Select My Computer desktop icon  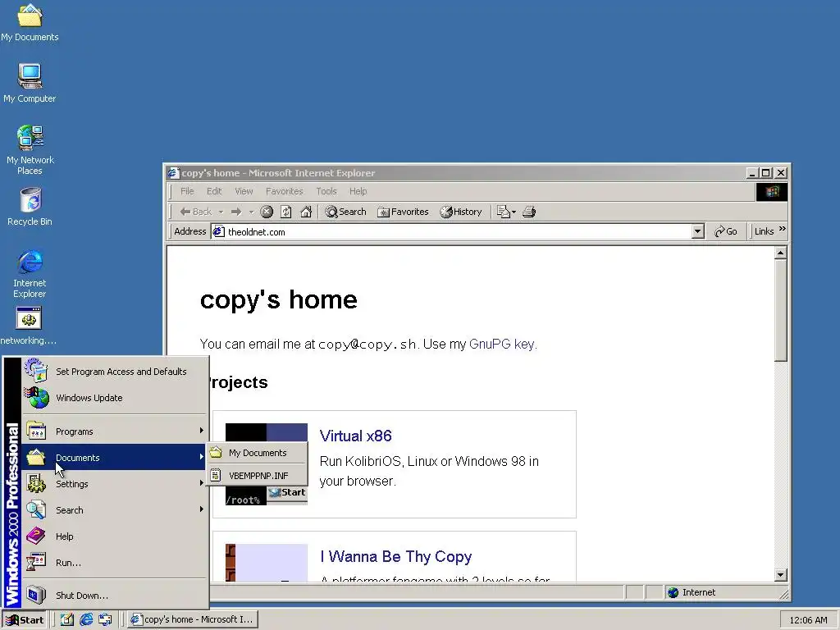[x=30, y=83]
